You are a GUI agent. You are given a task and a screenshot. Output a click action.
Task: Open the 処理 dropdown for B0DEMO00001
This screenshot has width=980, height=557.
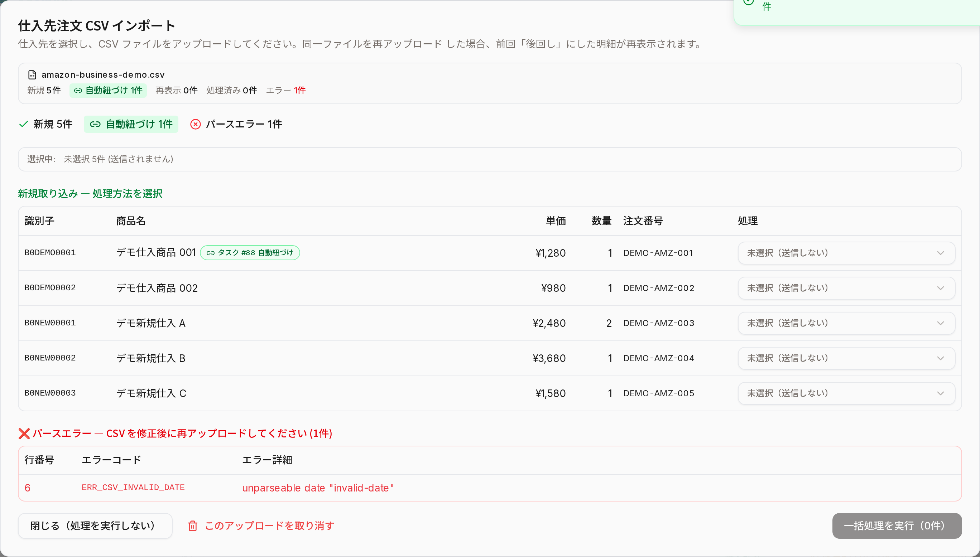[x=846, y=253]
